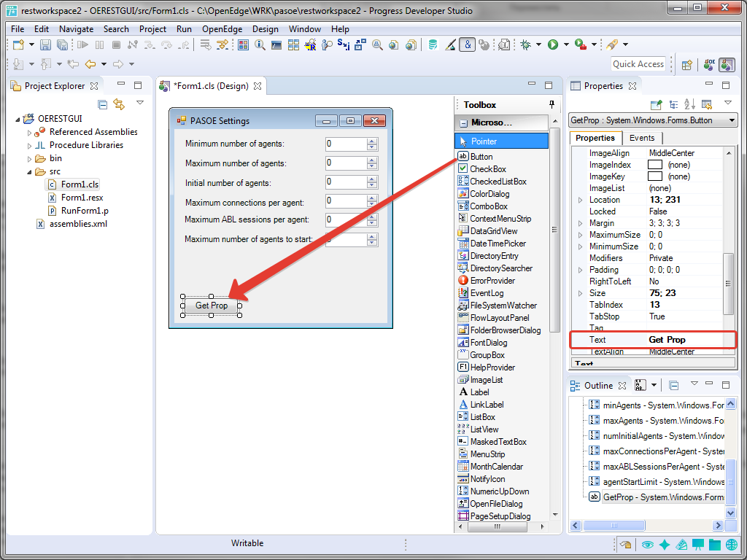Click Collapse All icon in Project Explorer
Screen dimensions: 747x560
click(x=102, y=104)
